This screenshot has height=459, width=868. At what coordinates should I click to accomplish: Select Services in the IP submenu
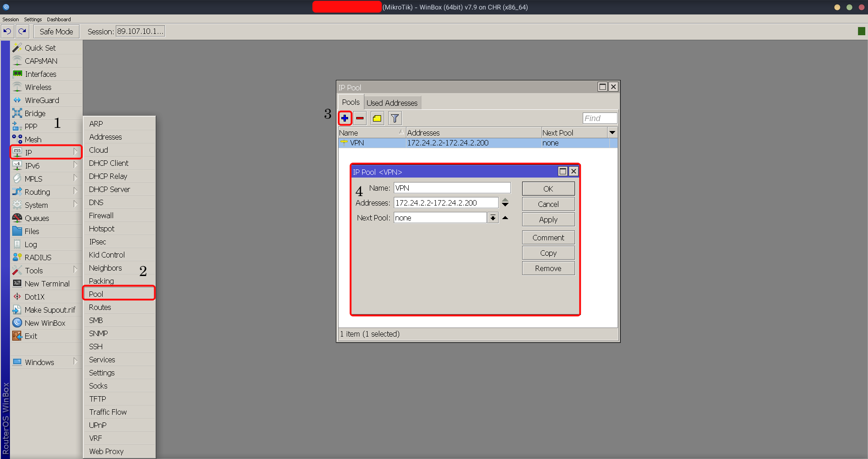tap(119, 360)
